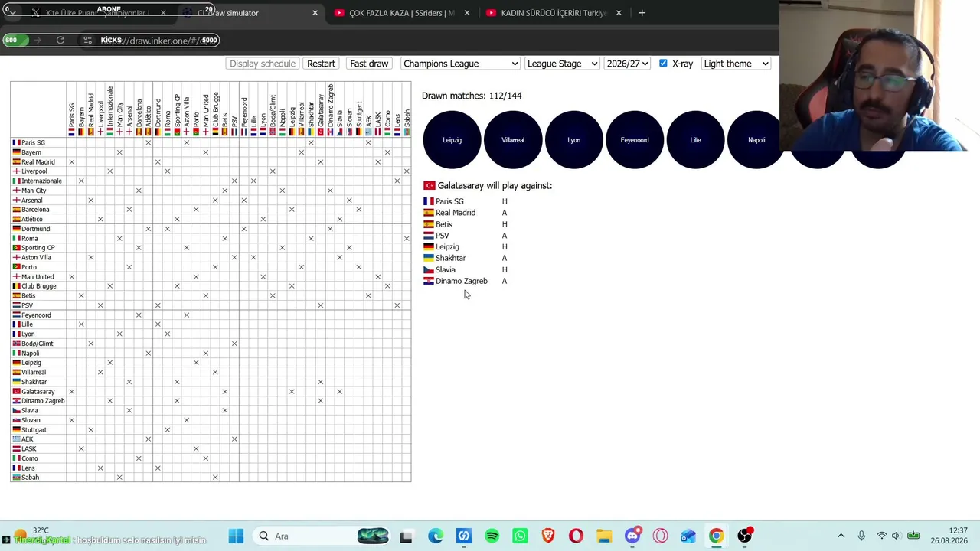Click the Galatasaray row label in the grid

[38, 392]
